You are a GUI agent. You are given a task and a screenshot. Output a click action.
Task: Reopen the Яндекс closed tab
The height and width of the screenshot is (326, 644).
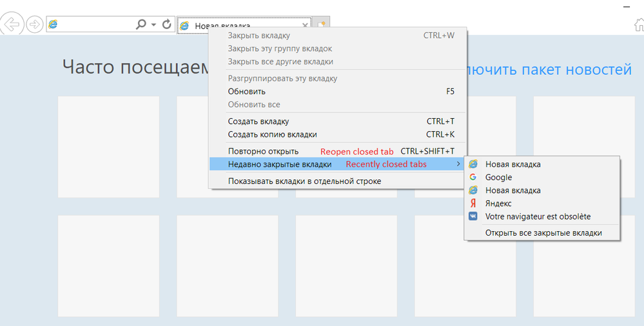542,203
